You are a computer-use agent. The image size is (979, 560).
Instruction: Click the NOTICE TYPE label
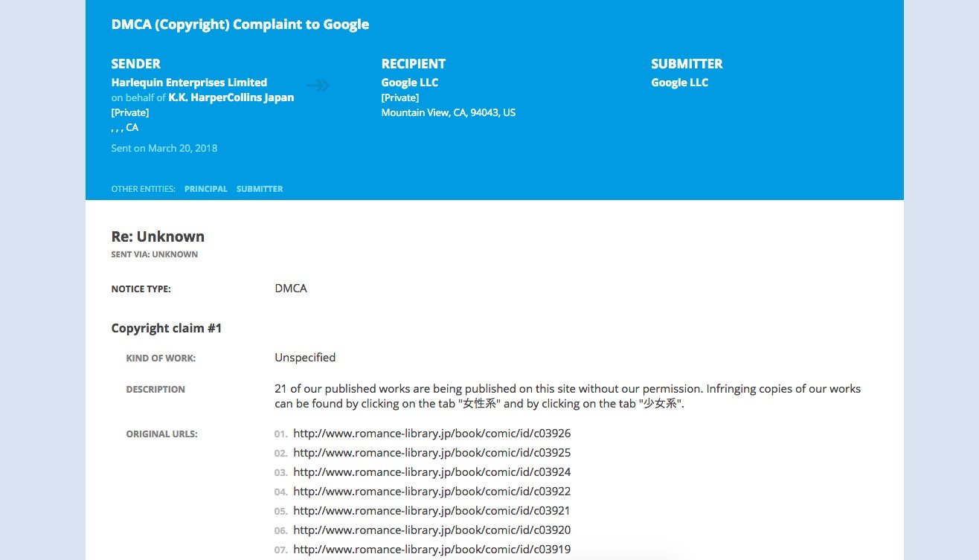click(x=141, y=289)
